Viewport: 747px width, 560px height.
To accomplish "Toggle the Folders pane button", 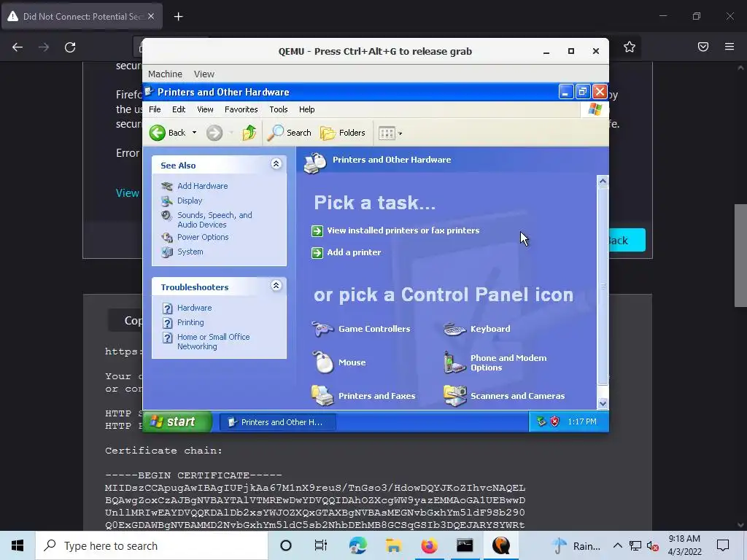I will tap(343, 133).
